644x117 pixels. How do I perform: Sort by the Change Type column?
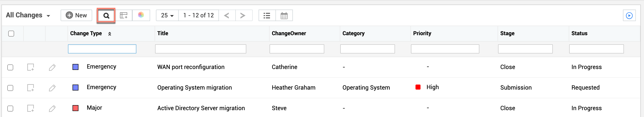pyautogui.click(x=86, y=34)
